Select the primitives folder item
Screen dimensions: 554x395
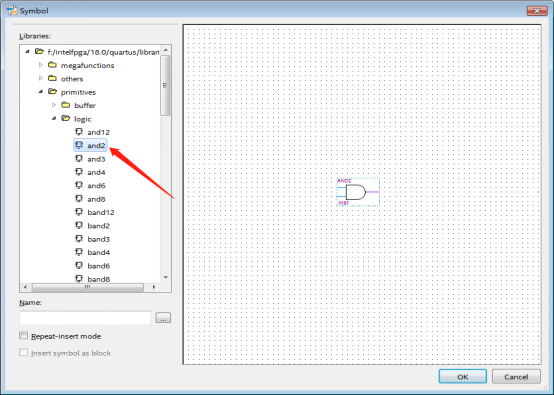coord(78,92)
